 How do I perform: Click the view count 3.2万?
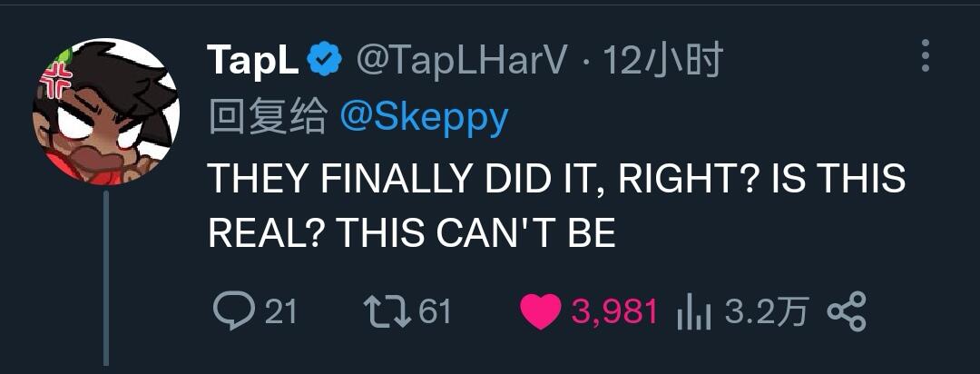point(768,310)
